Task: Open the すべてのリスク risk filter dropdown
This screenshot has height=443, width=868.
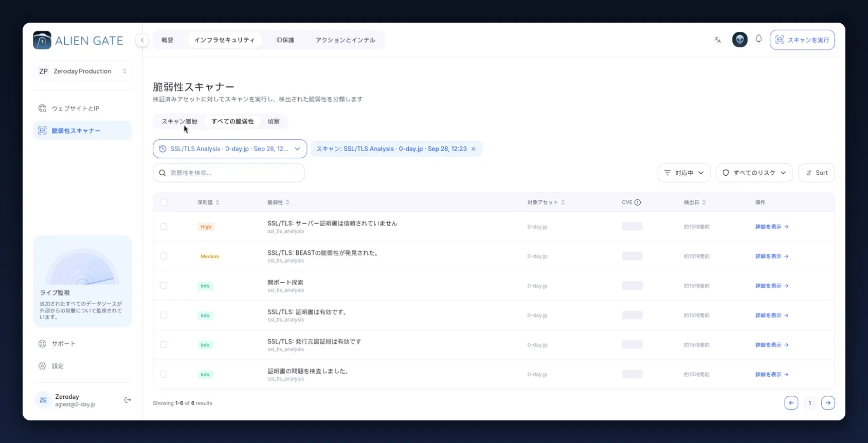Action: click(754, 173)
